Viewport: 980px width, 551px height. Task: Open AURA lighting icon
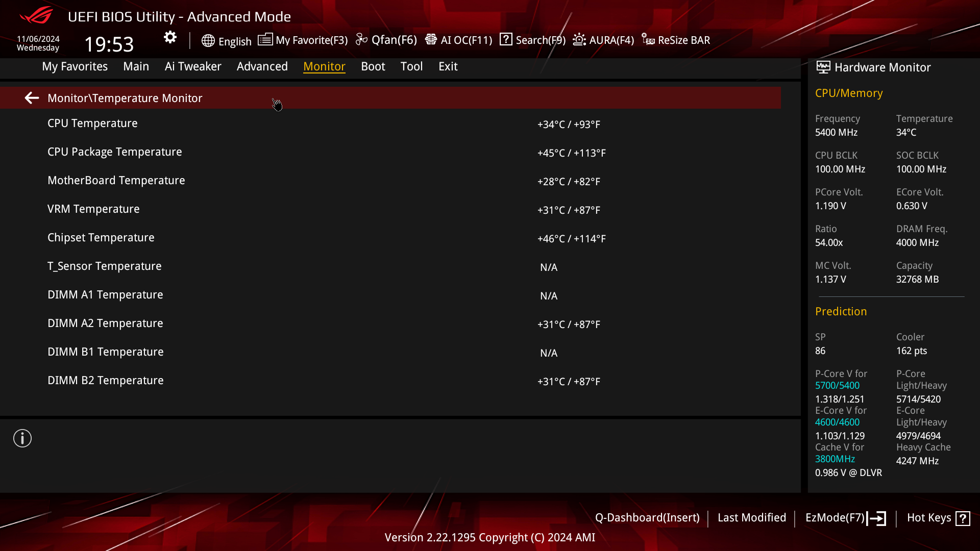click(x=579, y=40)
